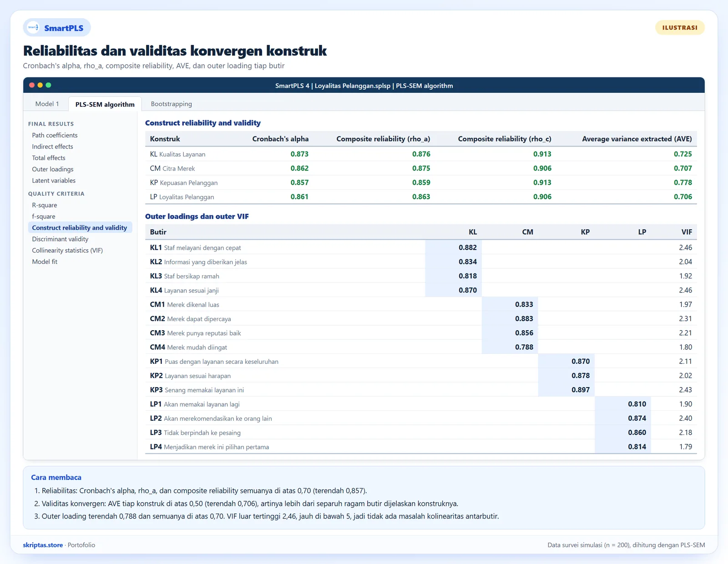Click the Composite reliability (rho_c) column header

click(505, 139)
